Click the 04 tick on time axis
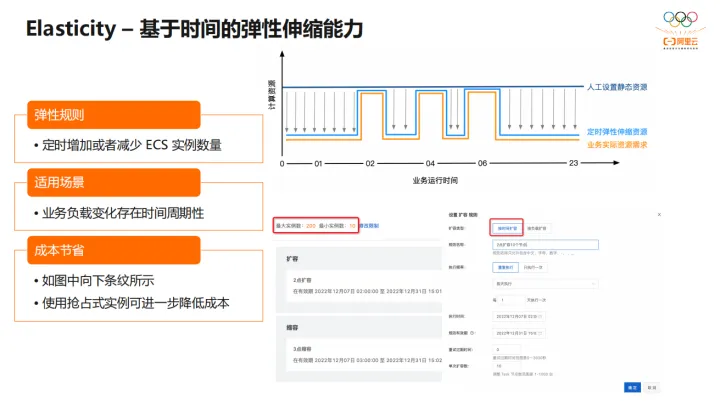The image size is (720, 401). pyautogui.click(x=430, y=163)
